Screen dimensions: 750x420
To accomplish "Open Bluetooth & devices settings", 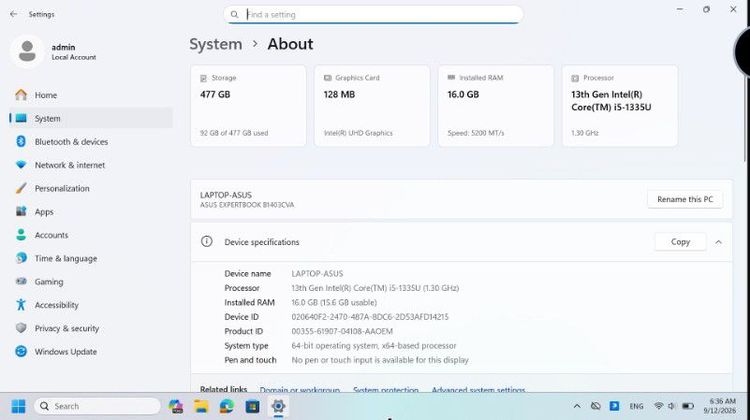I will pos(91,142).
